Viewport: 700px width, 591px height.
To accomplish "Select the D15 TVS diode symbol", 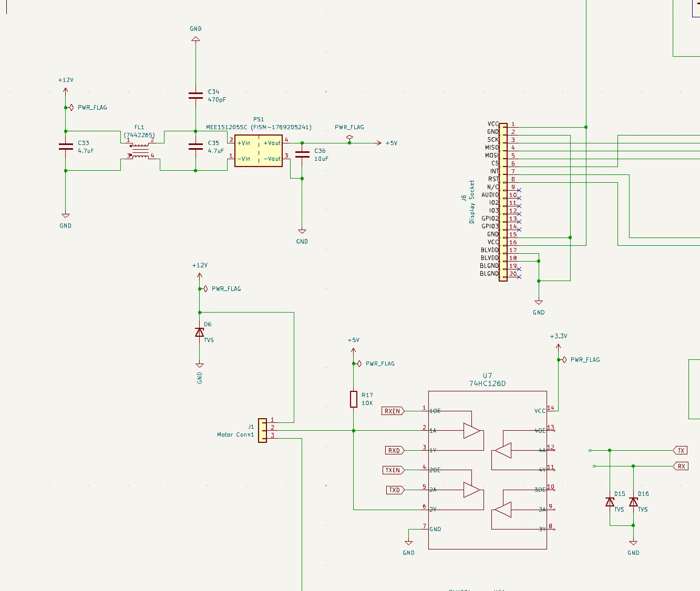I will point(610,502).
